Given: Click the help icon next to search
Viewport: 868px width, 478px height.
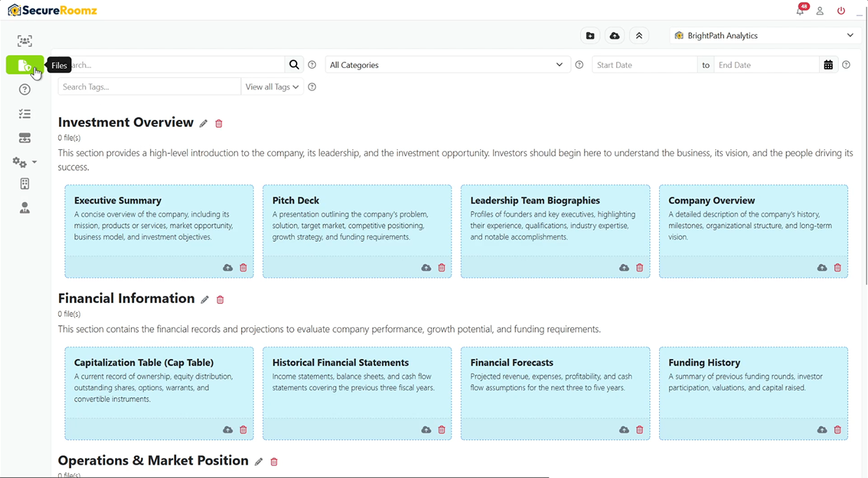Looking at the screenshot, I should (312, 64).
